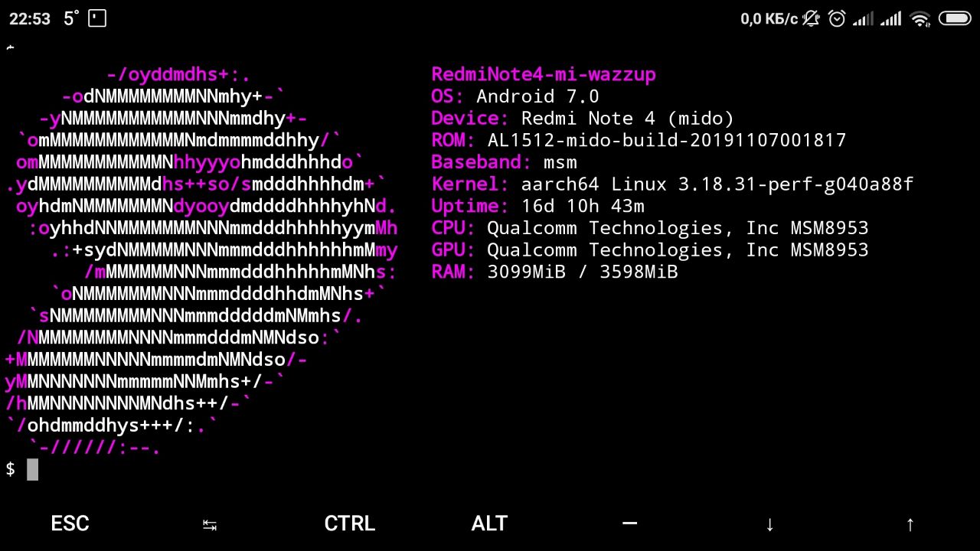Tap the CTRL modifier key
Image resolution: width=980 pixels, height=551 pixels.
click(x=350, y=523)
